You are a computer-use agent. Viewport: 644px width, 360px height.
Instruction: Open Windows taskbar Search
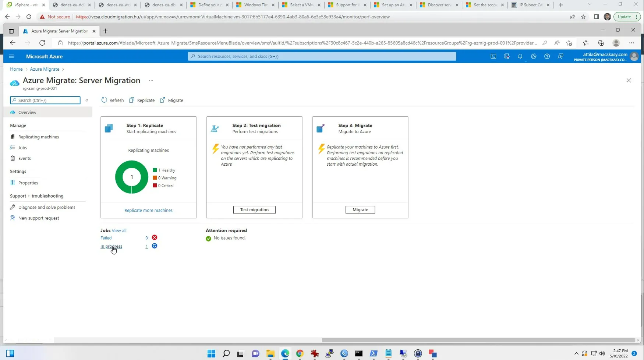226,354
